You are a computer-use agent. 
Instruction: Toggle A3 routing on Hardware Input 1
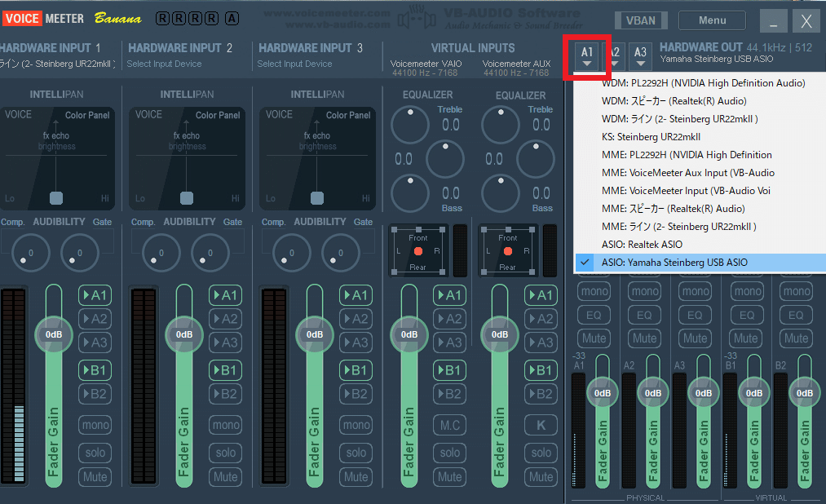[x=95, y=343]
